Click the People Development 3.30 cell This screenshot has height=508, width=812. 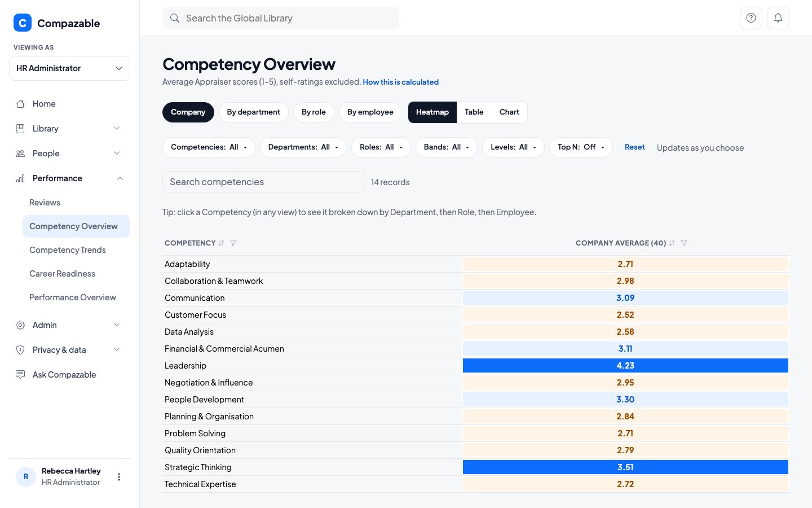tap(625, 400)
